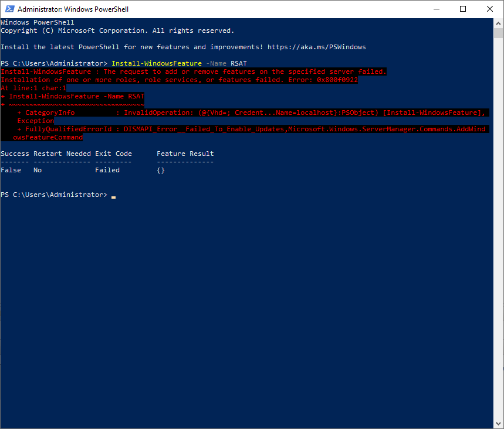Viewport: 504px width, 429px height.
Task: Click the https://aka.ms/PSWindows URL text
Action: click(x=317, y=47)
